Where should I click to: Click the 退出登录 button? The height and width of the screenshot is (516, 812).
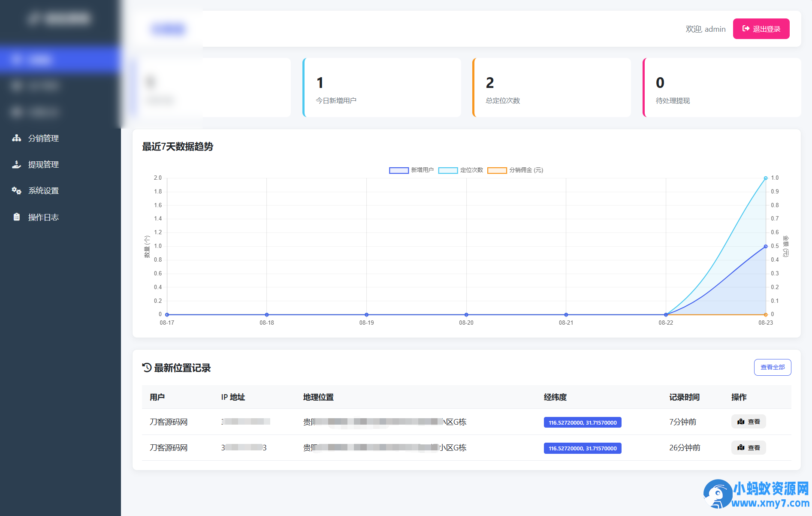point(761,28)
